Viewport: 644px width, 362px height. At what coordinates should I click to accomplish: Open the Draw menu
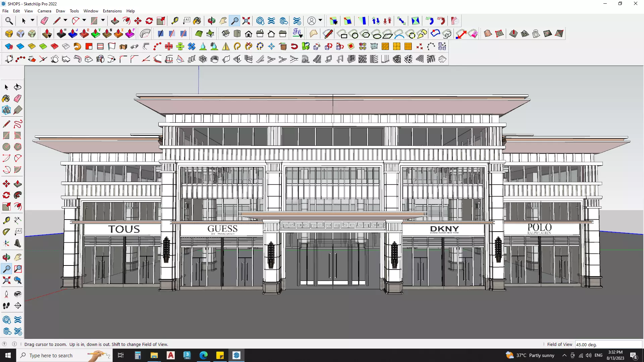pyautogui.click(x=60, y=11)
